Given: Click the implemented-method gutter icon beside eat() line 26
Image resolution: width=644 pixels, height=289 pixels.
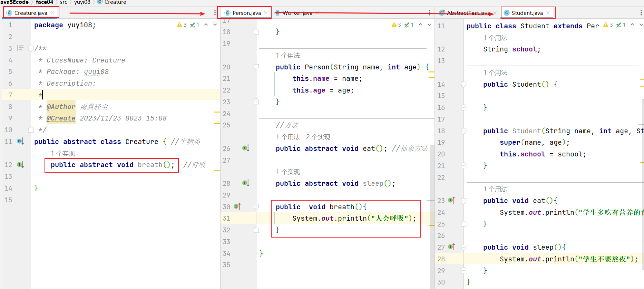Looking at the screenshot, I should (x=246, y=148).
